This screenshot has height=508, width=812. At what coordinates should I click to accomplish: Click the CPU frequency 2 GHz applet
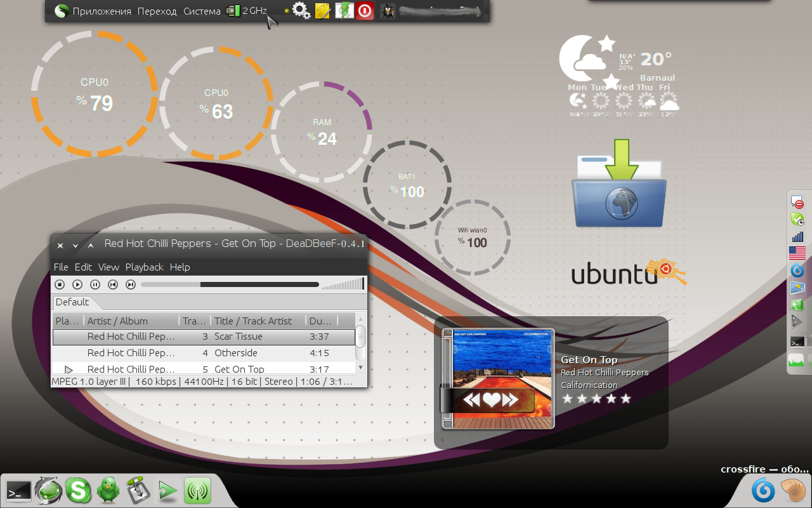tap(247, 11)
